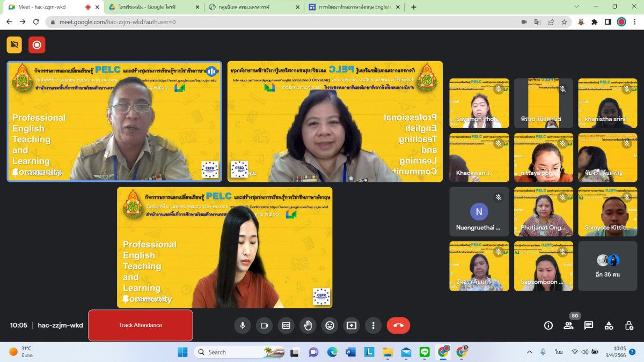Open the Chrome tab search chevron
This screenshot has width=644, height=362.
click(x=577, y=6)
